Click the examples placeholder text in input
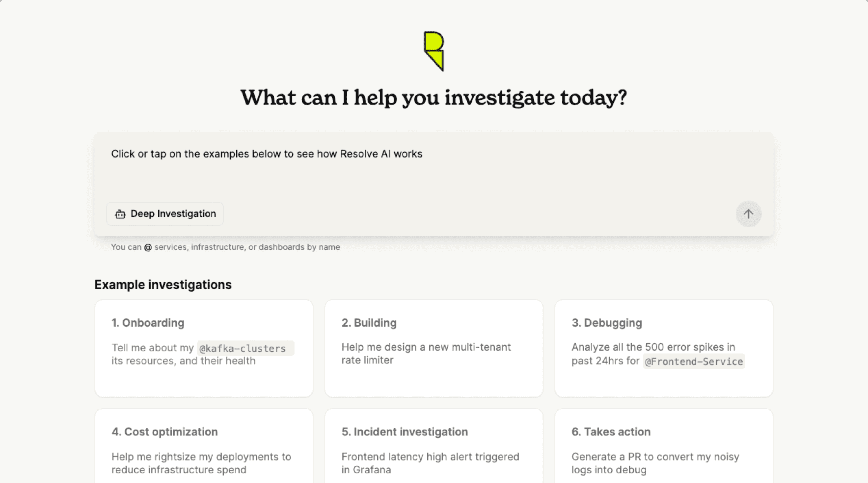This screenshot has height=483, width=868. click(267, 154)
